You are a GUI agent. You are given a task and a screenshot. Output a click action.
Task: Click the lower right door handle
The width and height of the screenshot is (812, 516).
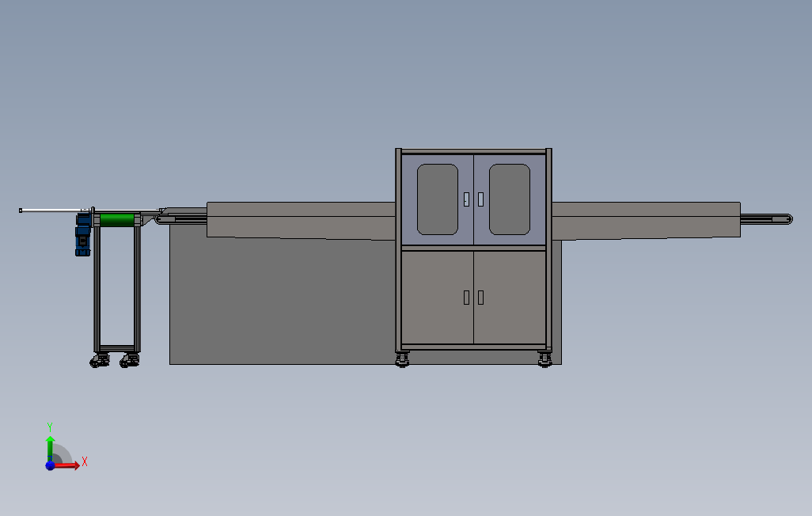point(481,298)
